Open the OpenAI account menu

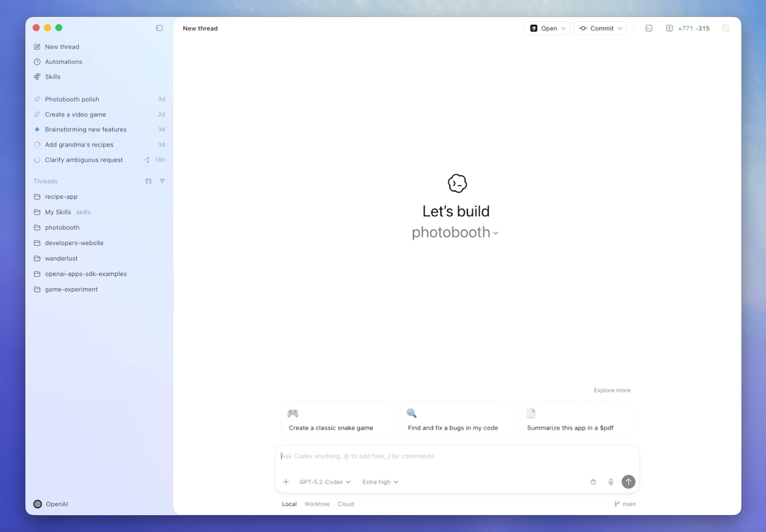pos(51,504)
